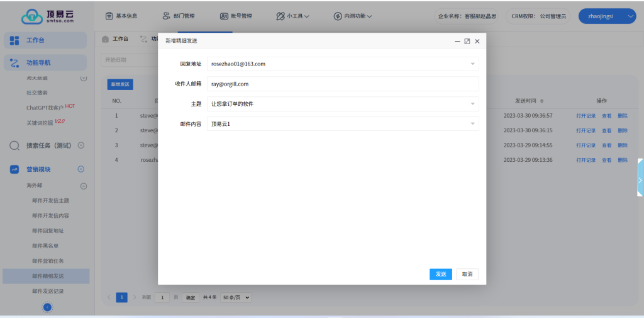Maximize the 新增精细发送 dialog
Viewport: 644px width, 318px height.
point(467,41)
